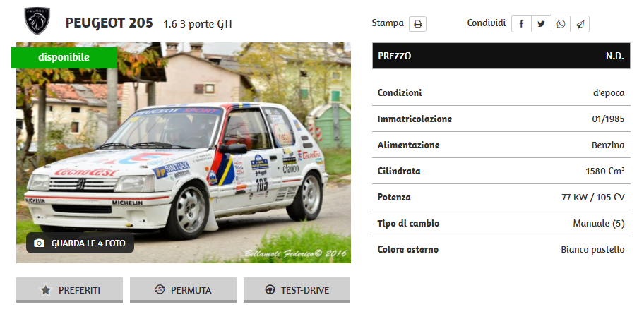Share the listing on Facebook
This screenshot has height=319, width=644.
coord(521,24)
